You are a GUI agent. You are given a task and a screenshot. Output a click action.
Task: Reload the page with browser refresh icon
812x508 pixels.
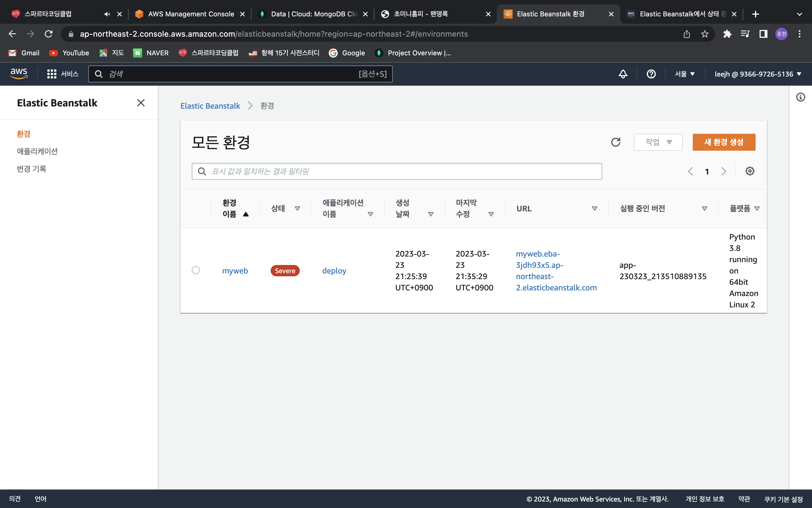pos(49,34)
